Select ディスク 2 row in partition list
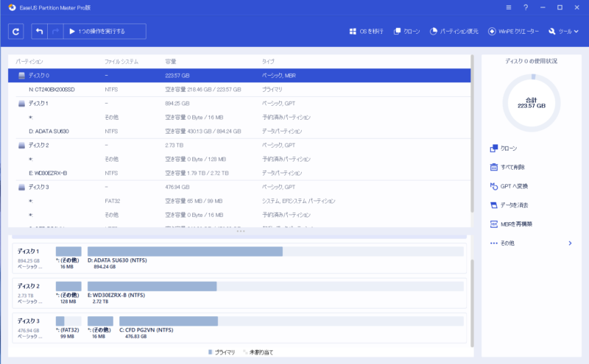 (x=239, y=145)
